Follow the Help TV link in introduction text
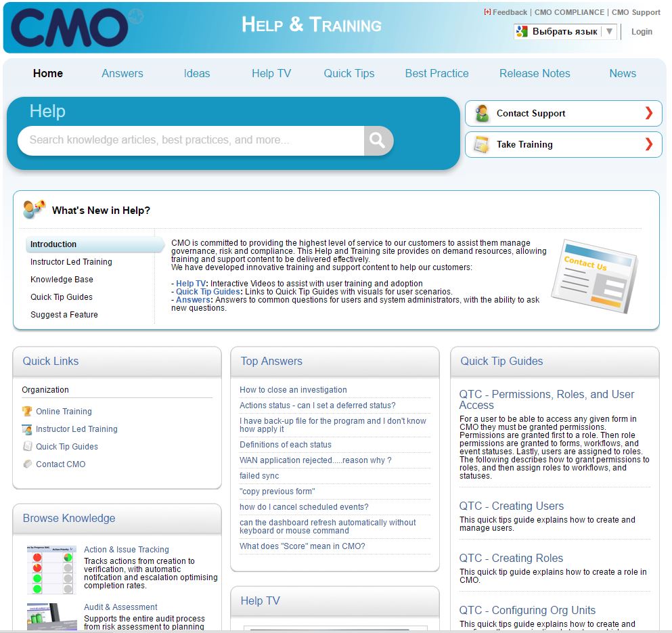Image resolution: width=672 pixels, height=633 pixels. pyautogui.click(x=191, y=284)
